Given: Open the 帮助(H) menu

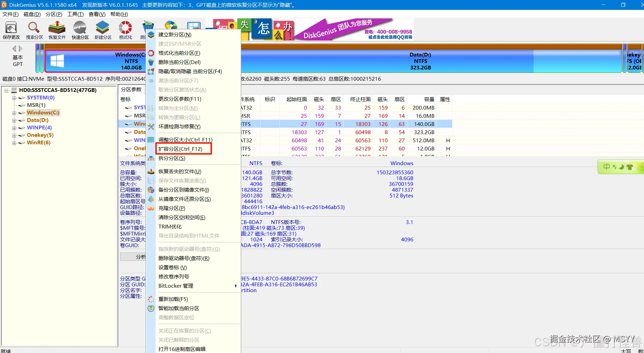Looking at the screenshot, I should 119,14.
